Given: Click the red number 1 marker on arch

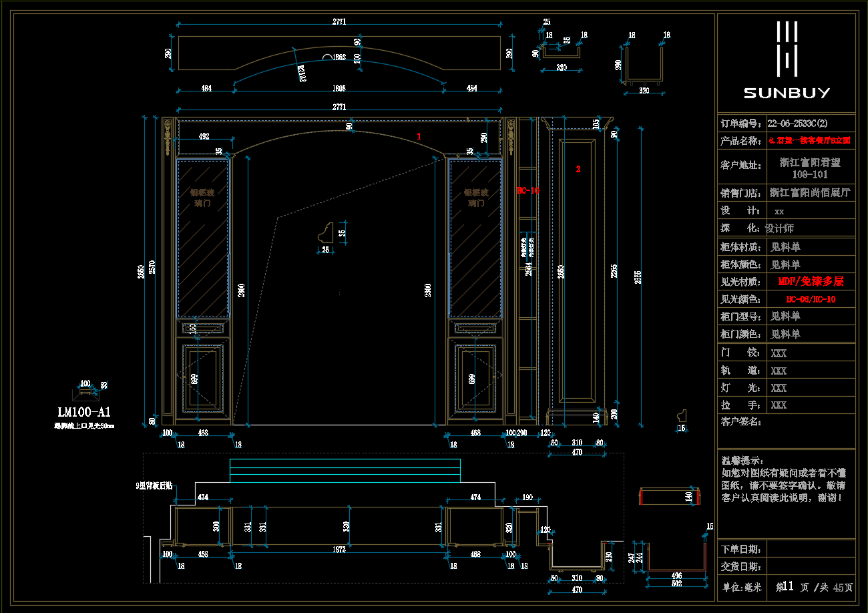Looking at the screenshot, I should click(x=419, y=136).
